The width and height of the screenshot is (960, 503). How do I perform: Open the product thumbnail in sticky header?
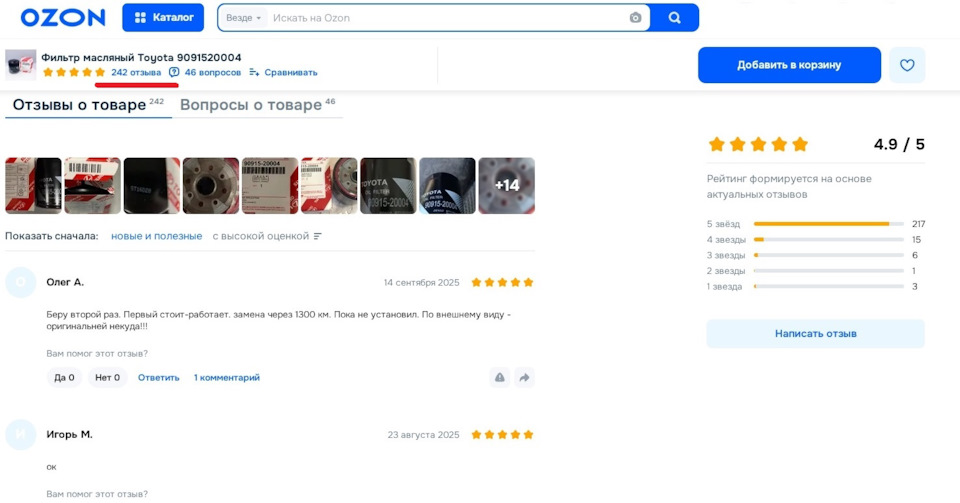click(x=21, y=64)
